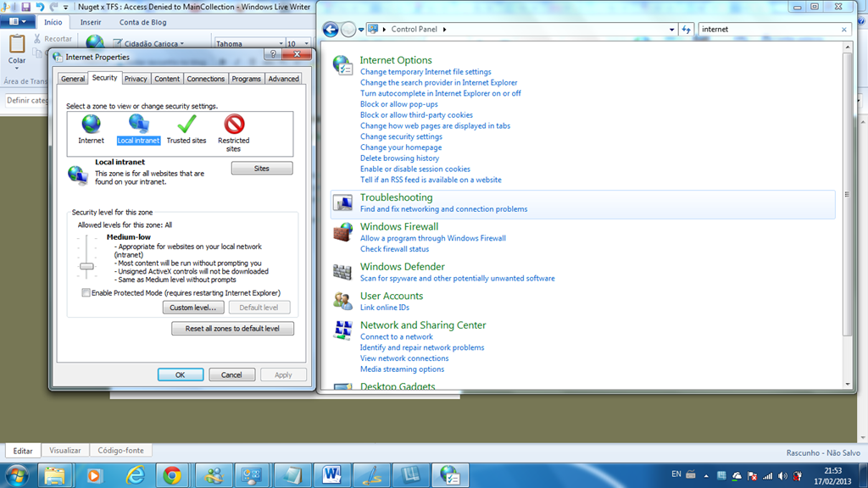The image size is (868, 488).
Task: Select the Internet zone globe icon
Action: coord(91,125)
